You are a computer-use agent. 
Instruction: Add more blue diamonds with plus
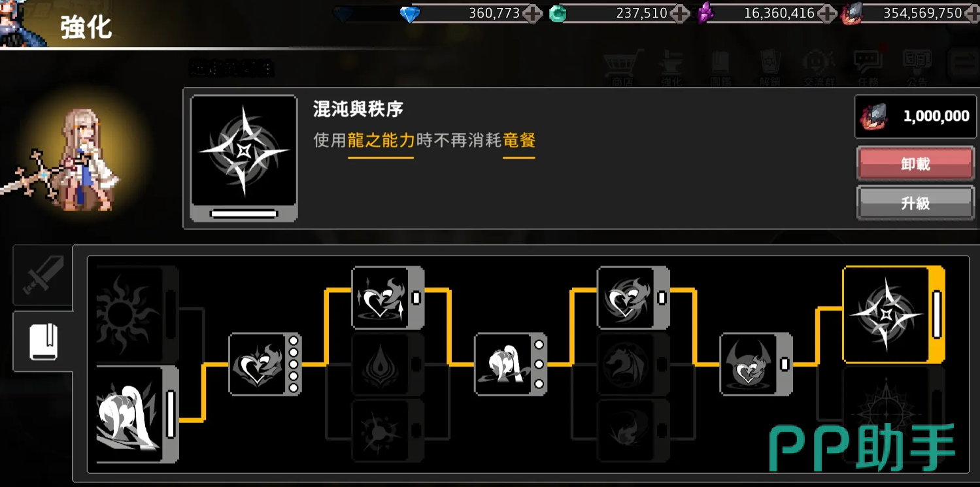[x=532, y=13]
